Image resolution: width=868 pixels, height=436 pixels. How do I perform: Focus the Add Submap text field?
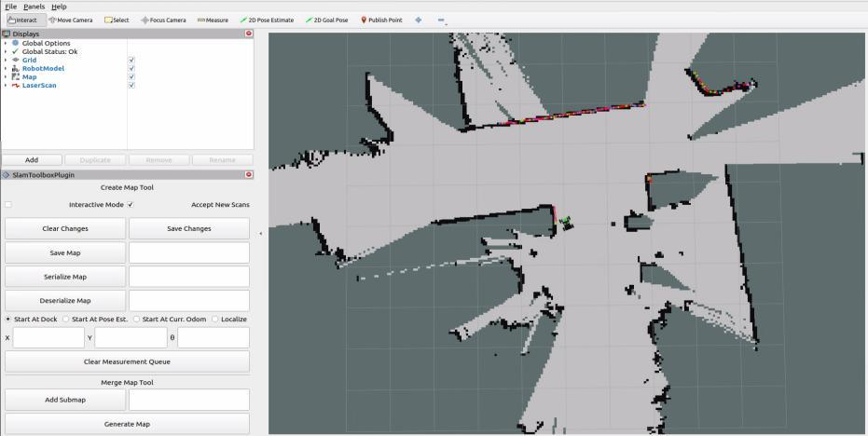pos(189,400)
